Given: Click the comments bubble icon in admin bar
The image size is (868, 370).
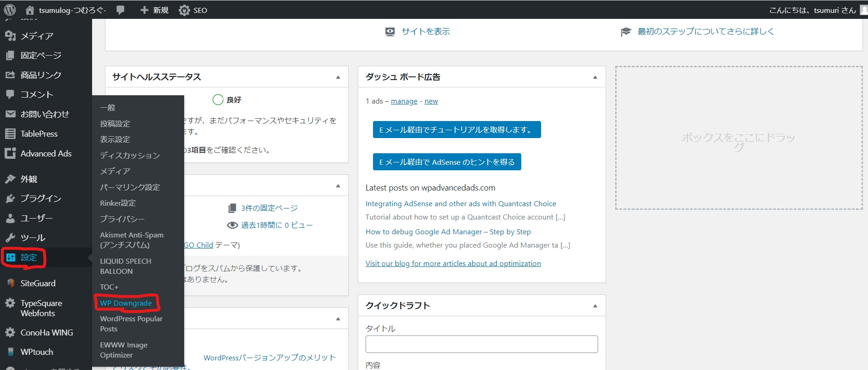Looking at the screenshot, I should click(x=121, y=10).
